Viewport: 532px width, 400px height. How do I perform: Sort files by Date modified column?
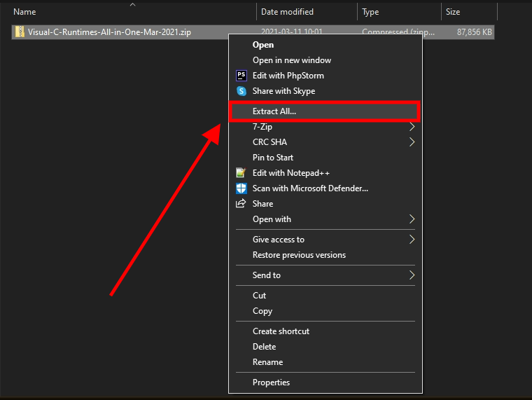coord(287,12)
